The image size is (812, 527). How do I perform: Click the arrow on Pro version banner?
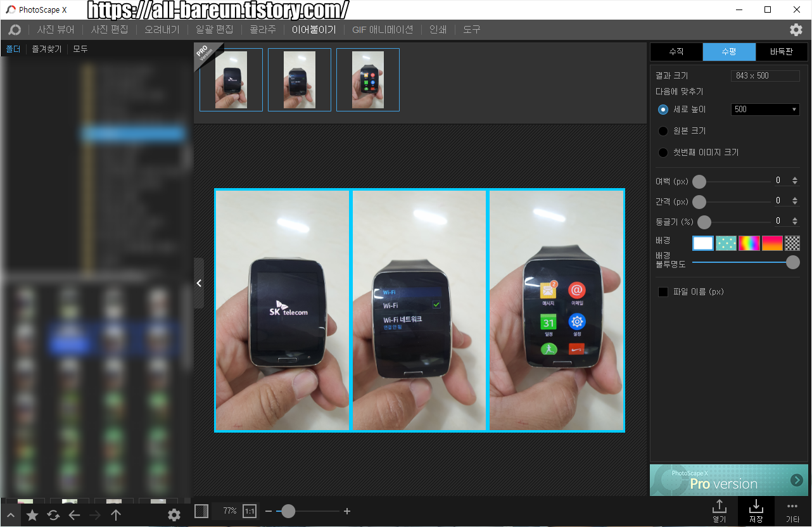coord(796,480)
